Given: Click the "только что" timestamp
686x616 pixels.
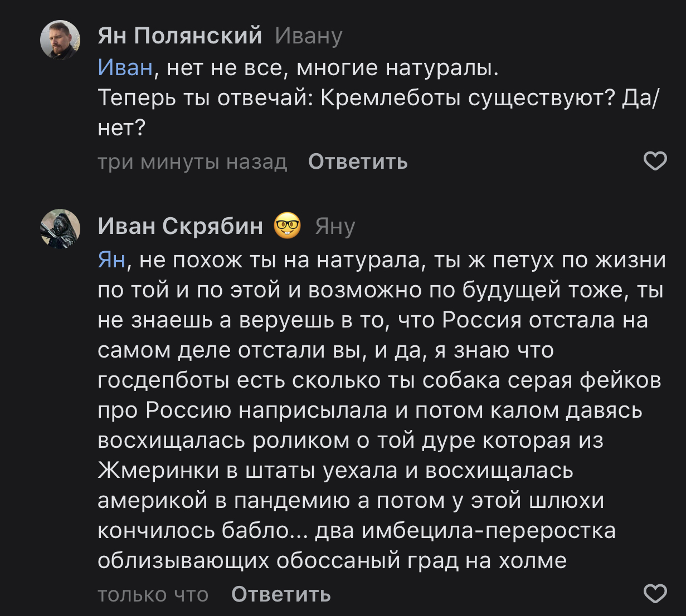Looking at the screenshot, I should pyautogui.click(x=153, y=595).
